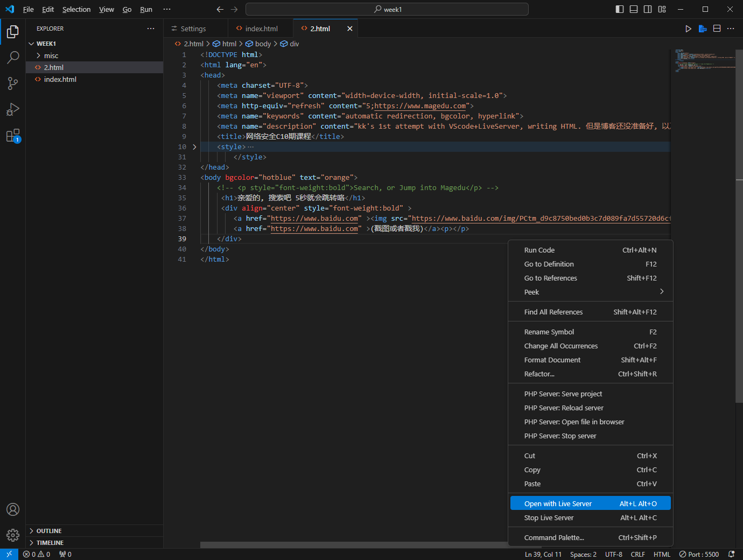Unfold the collapsed style block at line 10
The image size is (743, 560).
(x=194, y=146)
